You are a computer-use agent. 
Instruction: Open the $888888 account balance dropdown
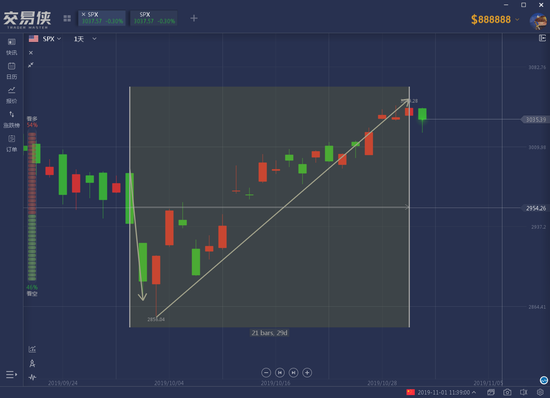click(495, 19)
